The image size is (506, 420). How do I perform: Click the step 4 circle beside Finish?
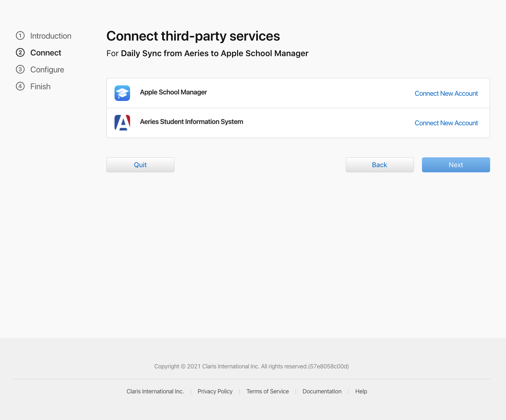(x=20, y=86)
